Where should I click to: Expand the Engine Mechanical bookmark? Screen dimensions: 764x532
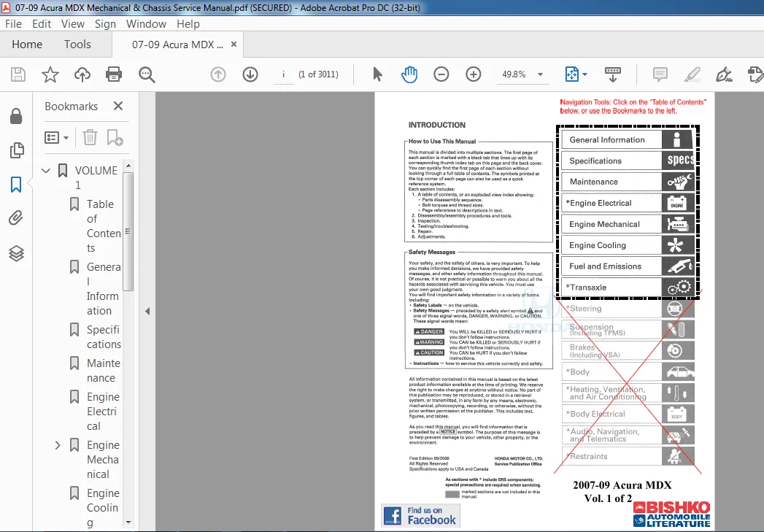(x=58, y=445)
